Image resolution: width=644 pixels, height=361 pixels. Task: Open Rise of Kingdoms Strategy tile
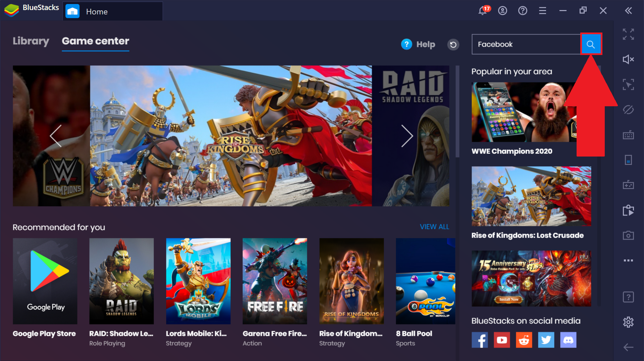(352, 281)
